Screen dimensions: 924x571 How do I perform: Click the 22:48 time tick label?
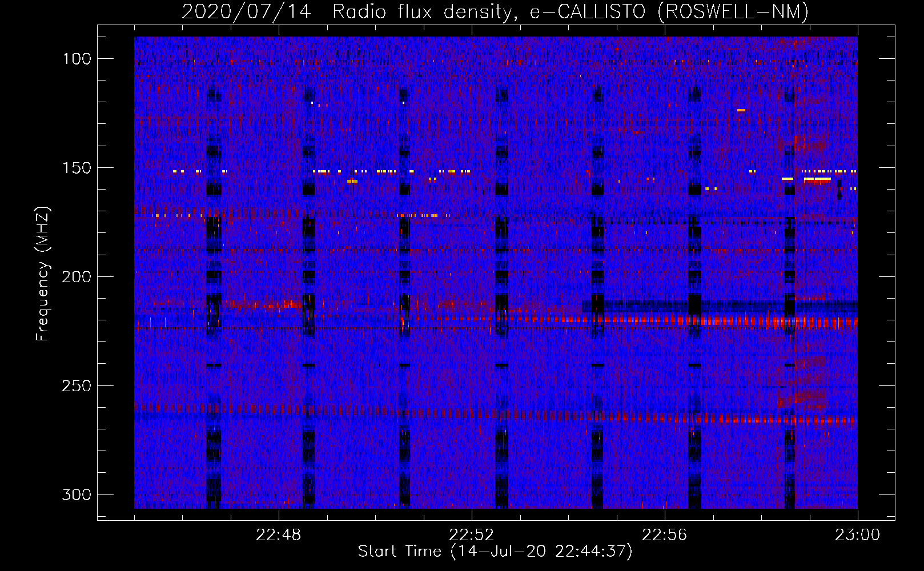pos(279,535)
